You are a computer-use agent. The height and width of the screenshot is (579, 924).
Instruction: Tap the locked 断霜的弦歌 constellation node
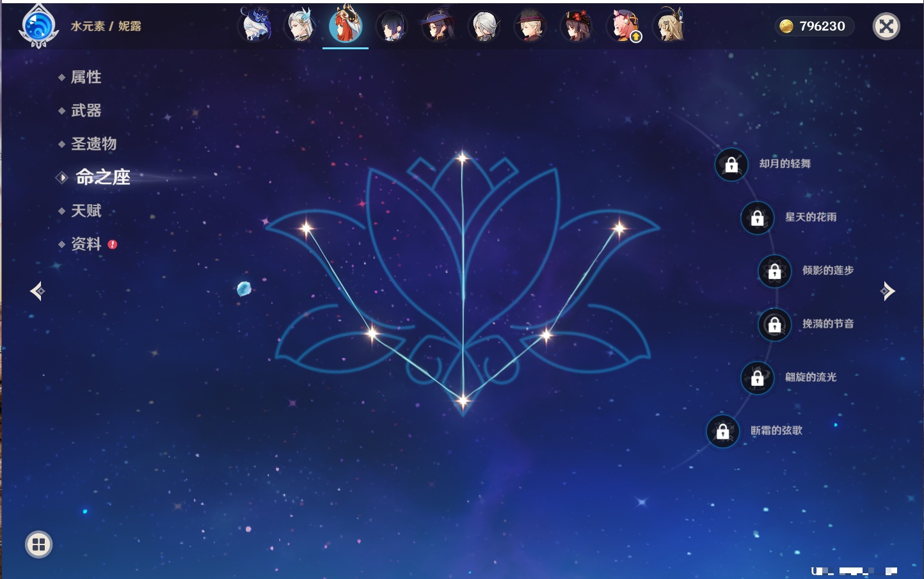[x=722, y=431]
